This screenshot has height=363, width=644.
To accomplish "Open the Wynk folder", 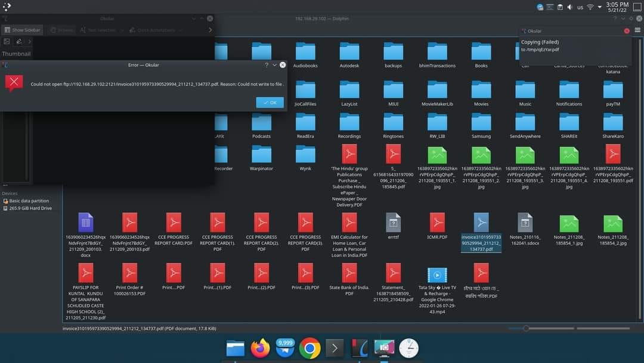I will coord(305,158).
